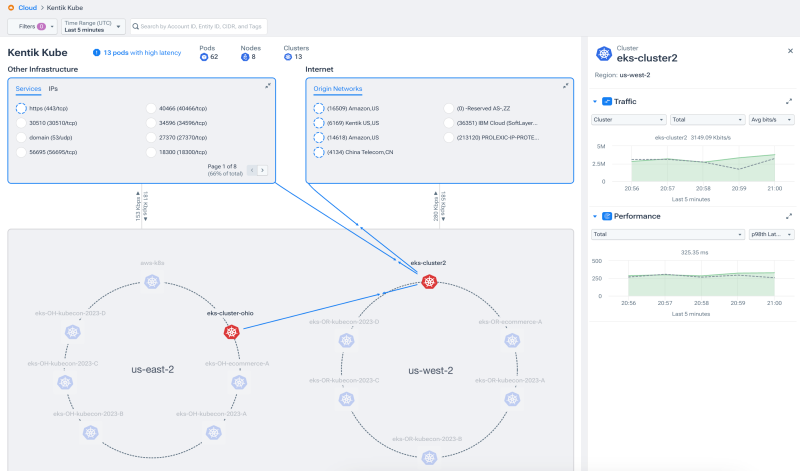Select the (36351) IBM Cloud network circle
800x471 pixels.
tap(448, 123)
